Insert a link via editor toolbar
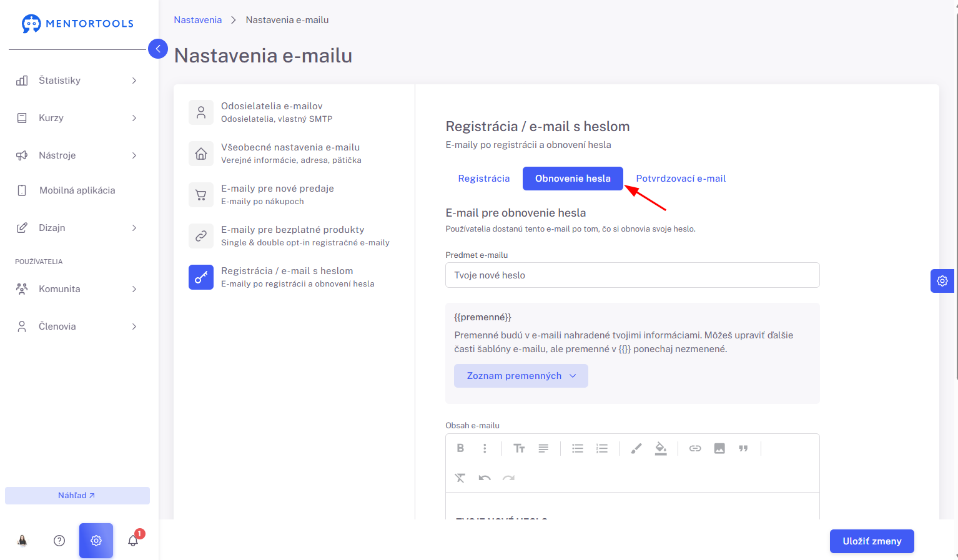Screen dimensions: 958x560 click(695, 448)
